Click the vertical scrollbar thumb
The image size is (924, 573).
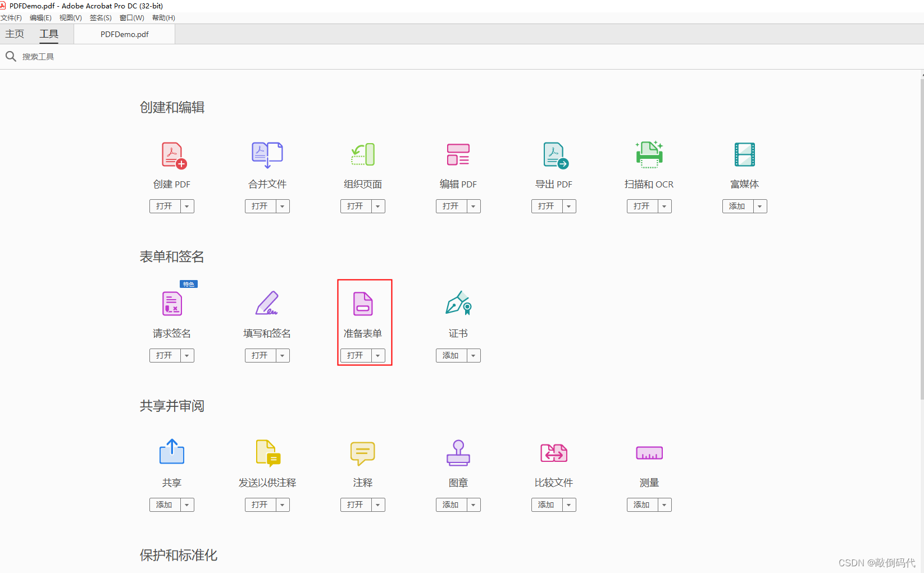[x=922, y=239]
